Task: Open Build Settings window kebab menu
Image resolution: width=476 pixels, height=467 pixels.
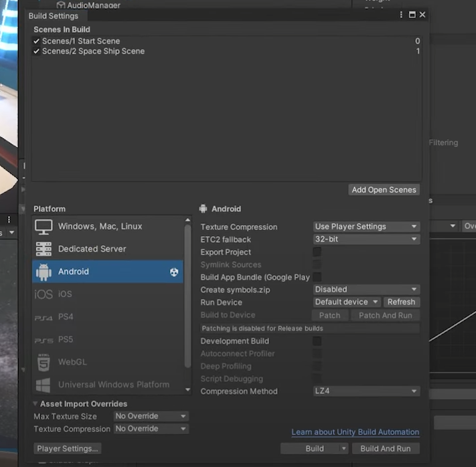Action: pos(401,15)
